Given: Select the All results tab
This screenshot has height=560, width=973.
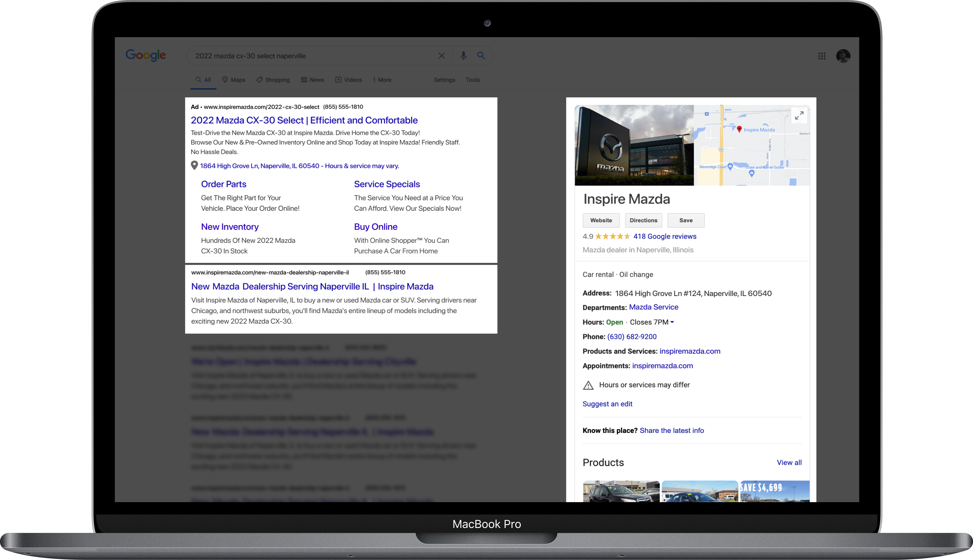Looking at the screenshot, I should (x=203, y=80).
